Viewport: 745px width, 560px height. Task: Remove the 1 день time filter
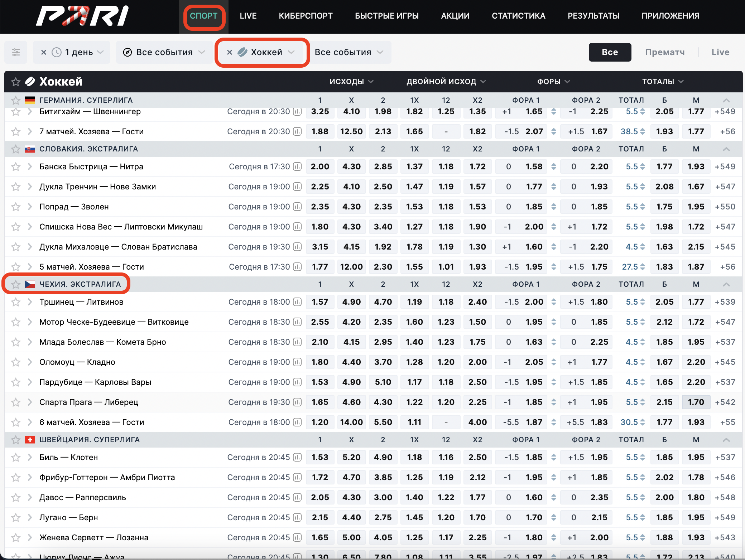coord(44,52)
